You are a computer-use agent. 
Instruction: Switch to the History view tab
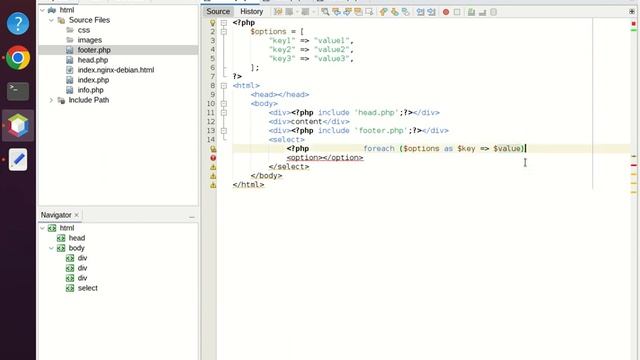[251, 11]
